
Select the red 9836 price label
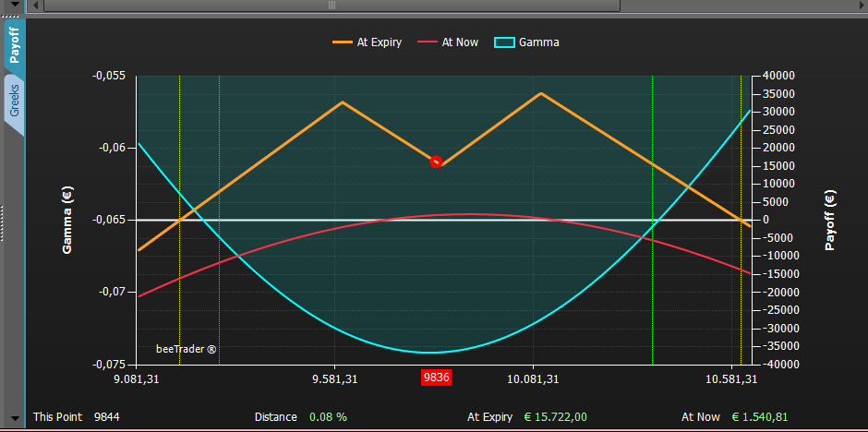tap(436, 378)
